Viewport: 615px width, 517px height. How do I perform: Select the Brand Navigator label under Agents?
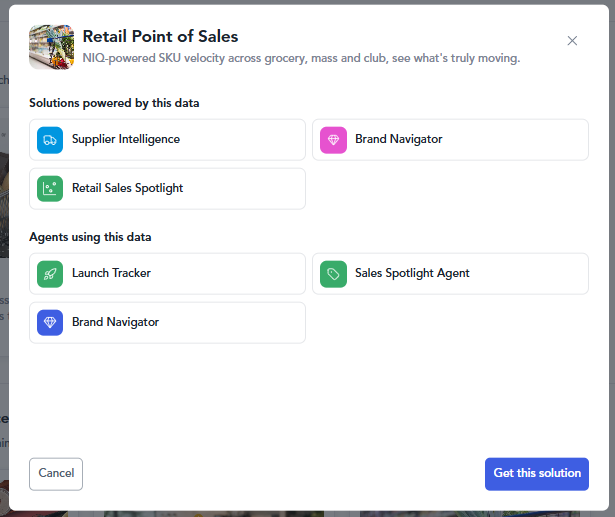(115, 322)
